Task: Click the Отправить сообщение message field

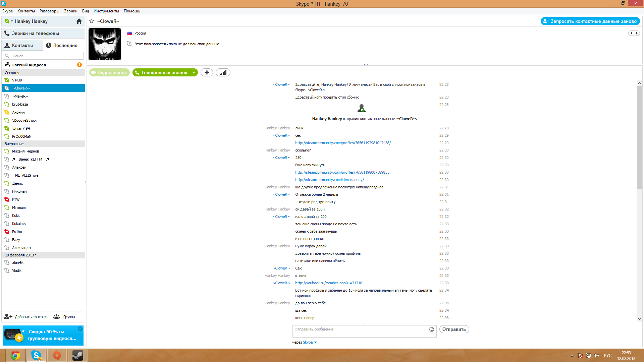Action: pyautogui.click(x=361, y=331)
